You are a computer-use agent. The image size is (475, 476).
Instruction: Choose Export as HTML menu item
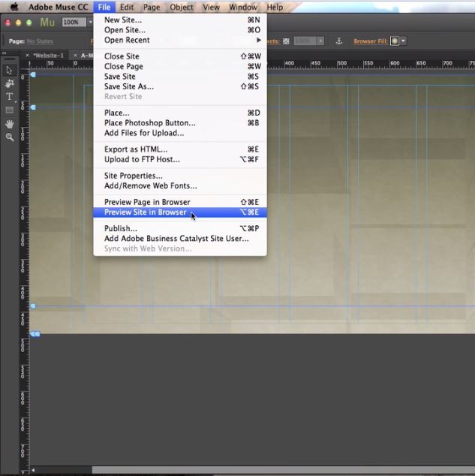coord(136,149)
